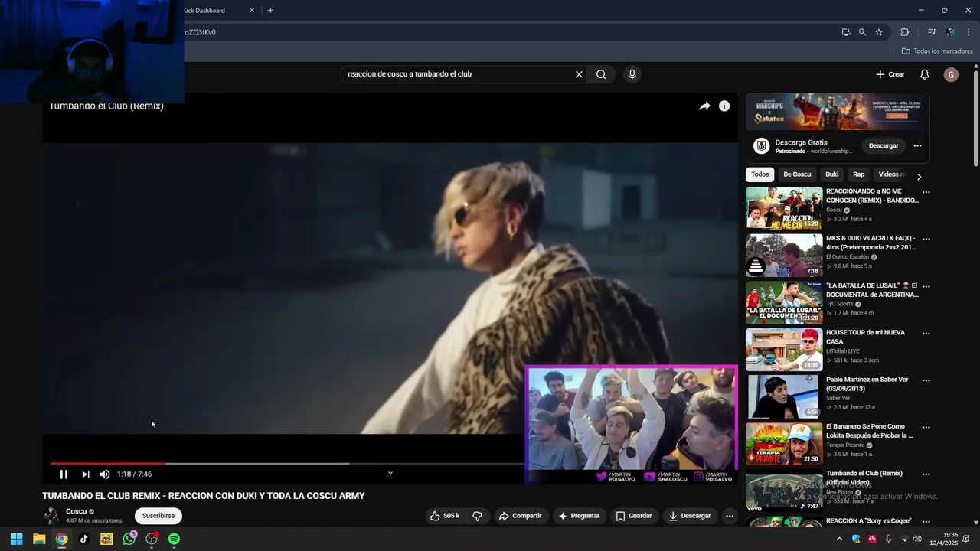
Task: Show more filter chips arrow
Action: pyautogui.click(x=919, y=176)
